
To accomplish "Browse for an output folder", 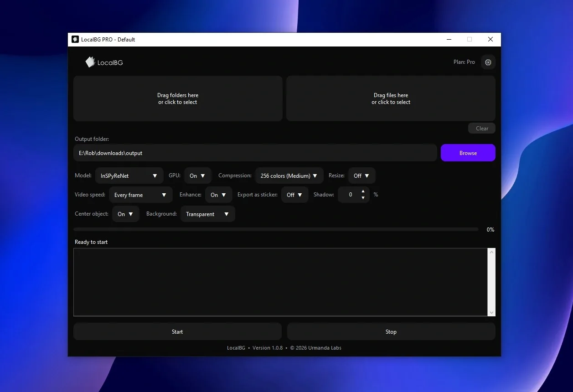I will click(468, 153).
